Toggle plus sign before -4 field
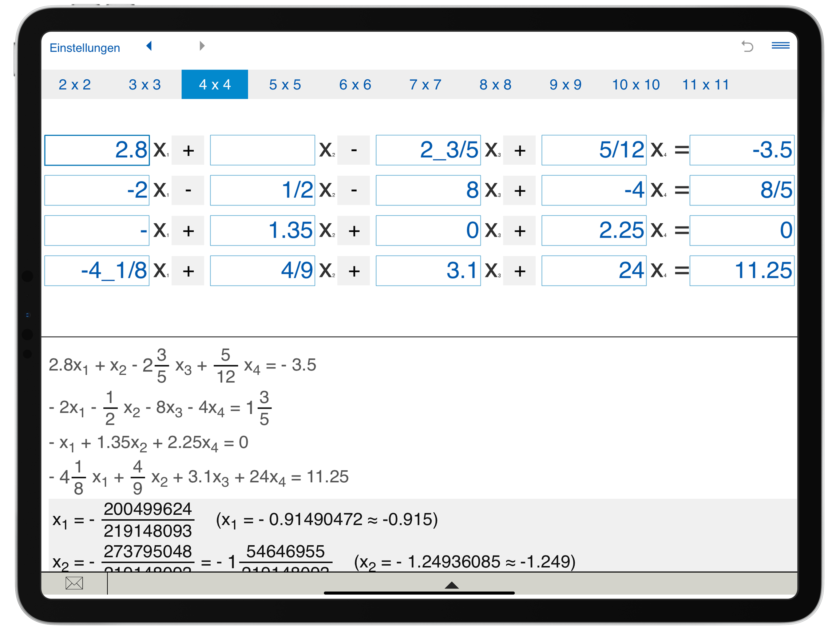 pyautogui.click(x=520, y=190)
